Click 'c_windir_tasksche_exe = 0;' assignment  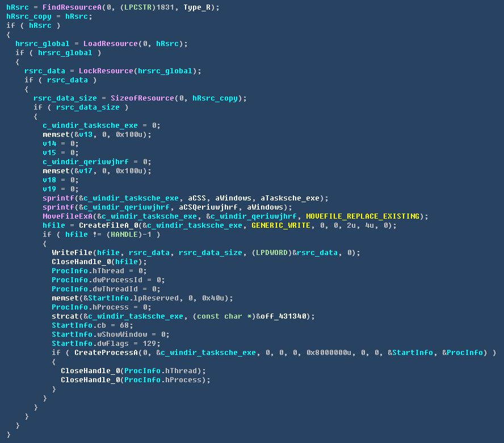pos(102,125)
